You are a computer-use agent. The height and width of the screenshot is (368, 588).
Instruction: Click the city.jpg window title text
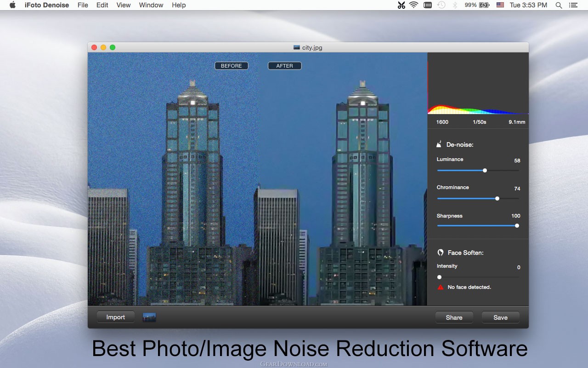tap(312, 47)
